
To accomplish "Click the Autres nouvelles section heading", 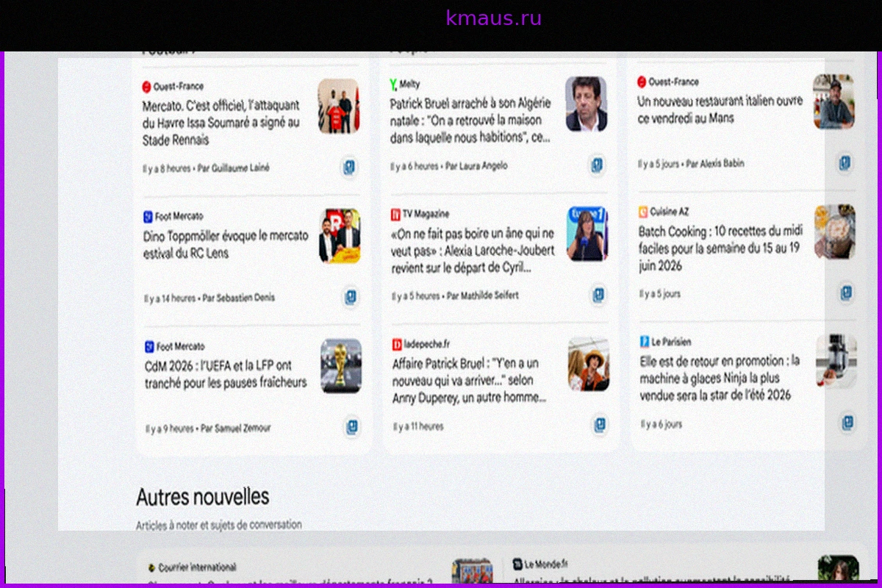I will (x=203, y=497).
